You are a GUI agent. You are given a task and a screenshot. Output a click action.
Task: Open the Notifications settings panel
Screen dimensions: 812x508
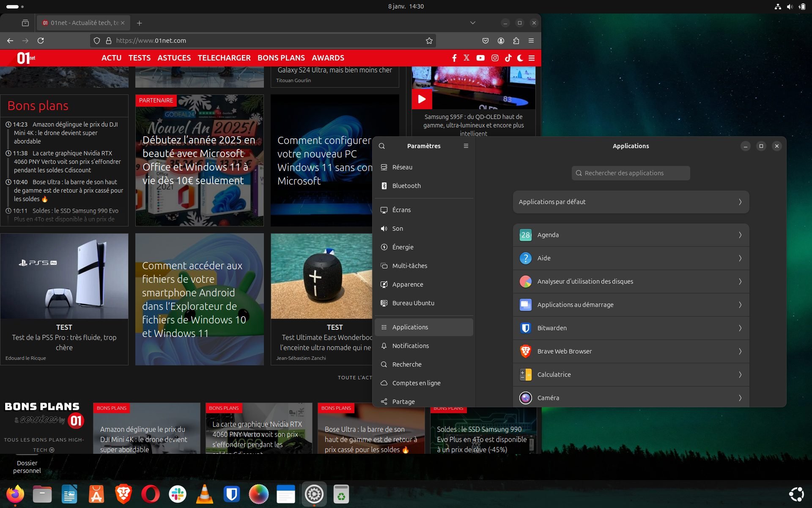pyautogui.click(x=424, y=346)
